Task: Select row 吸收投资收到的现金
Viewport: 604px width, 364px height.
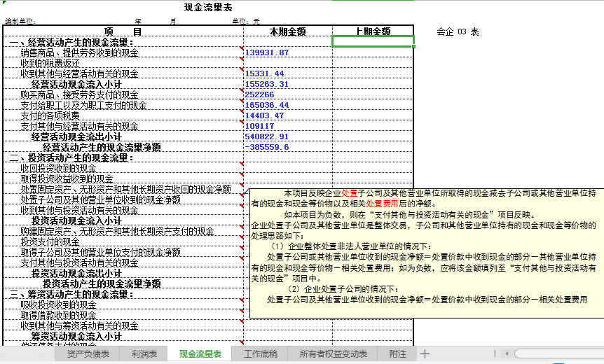Action: tap(123, 304)
